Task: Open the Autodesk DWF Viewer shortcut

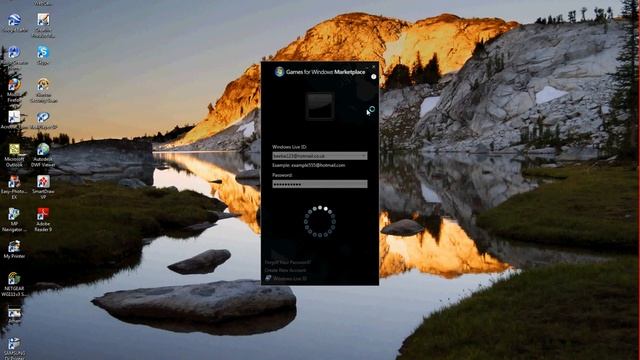Action: coord(43,156)
